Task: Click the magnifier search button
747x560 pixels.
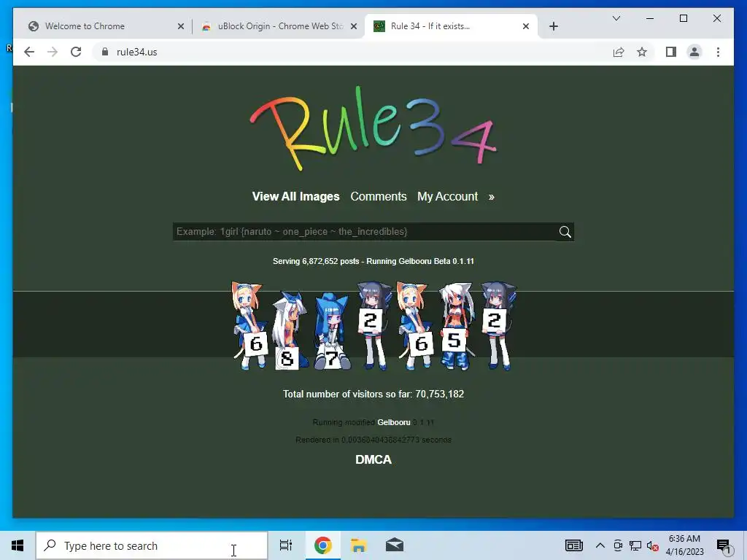Action: pos(565,231)
